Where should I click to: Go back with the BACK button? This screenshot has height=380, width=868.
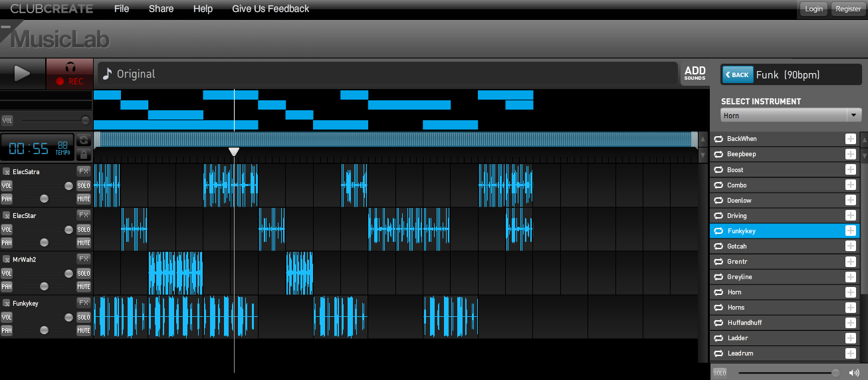click(738, 74)
